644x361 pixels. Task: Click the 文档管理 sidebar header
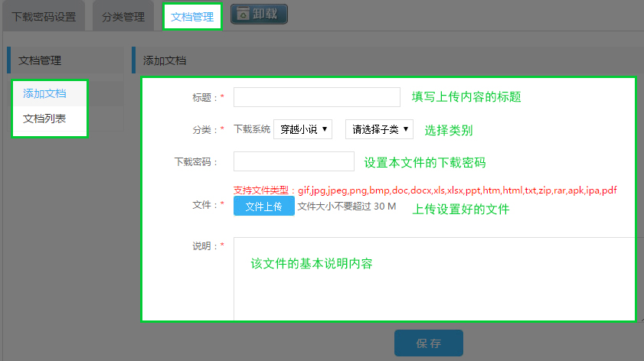point(40,60)
